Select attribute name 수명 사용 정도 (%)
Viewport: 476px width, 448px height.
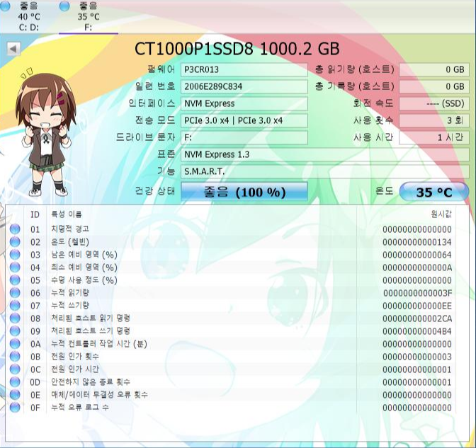click(84, 280)
